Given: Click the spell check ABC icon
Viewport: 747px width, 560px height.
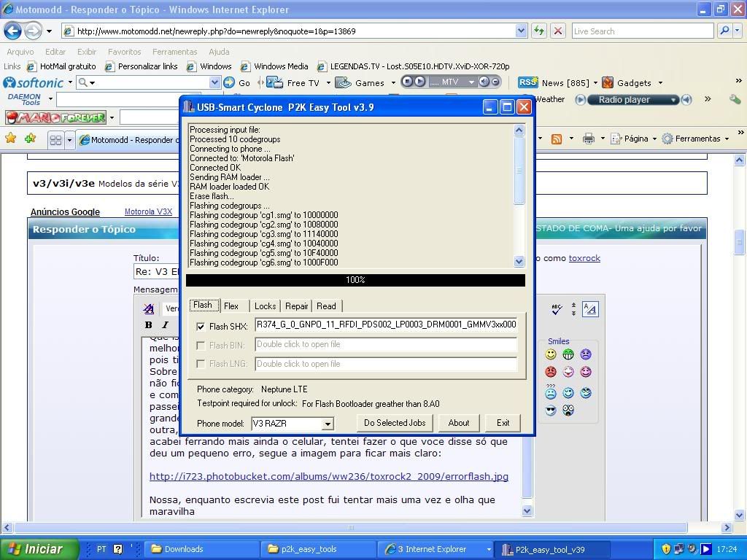Looking at the screenshot, I should (557, 309).
